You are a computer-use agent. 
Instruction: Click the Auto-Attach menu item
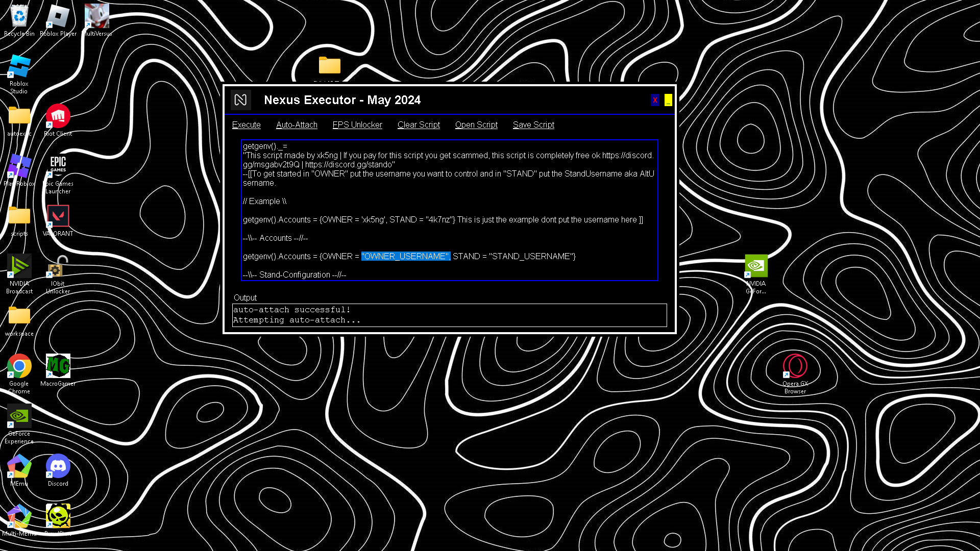tap(297, 125)
